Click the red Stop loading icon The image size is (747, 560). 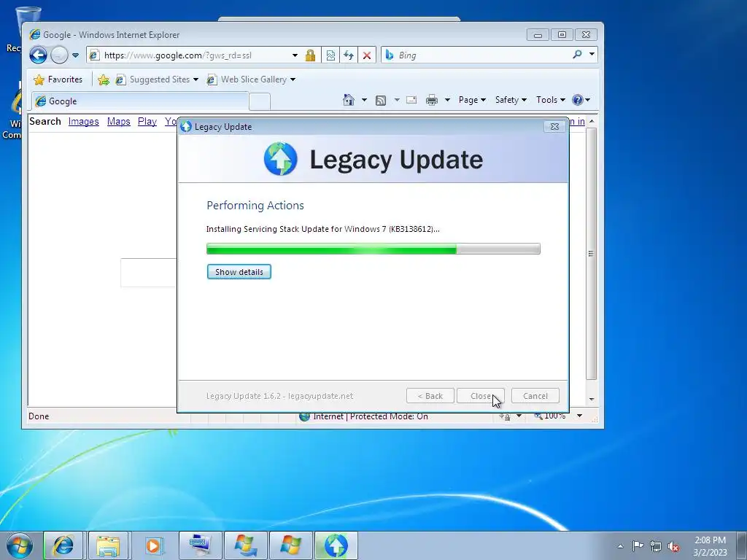click(367, 55)
